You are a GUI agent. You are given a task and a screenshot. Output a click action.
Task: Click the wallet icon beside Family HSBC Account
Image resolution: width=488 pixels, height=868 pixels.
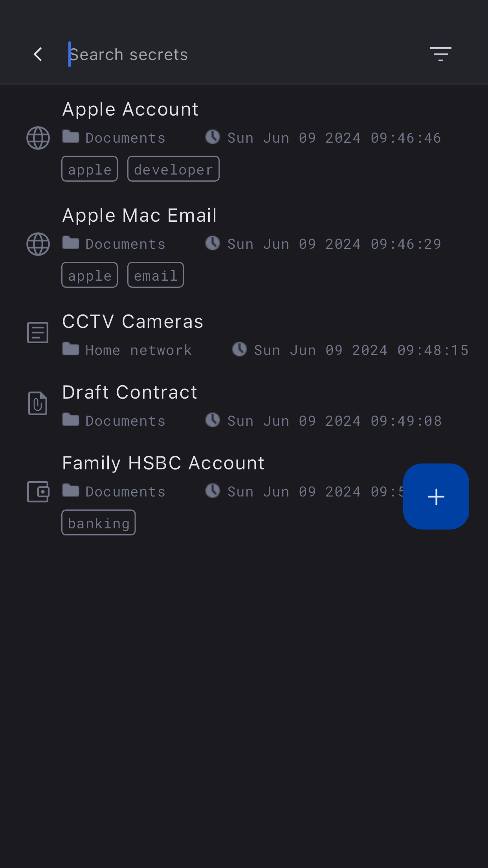(x=38, y=491)
